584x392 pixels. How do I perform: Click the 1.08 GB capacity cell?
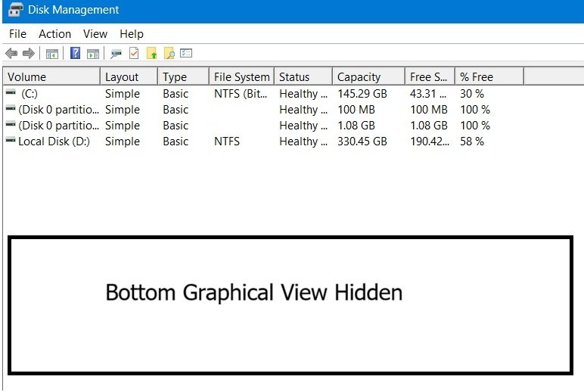(x=356, y=126)
